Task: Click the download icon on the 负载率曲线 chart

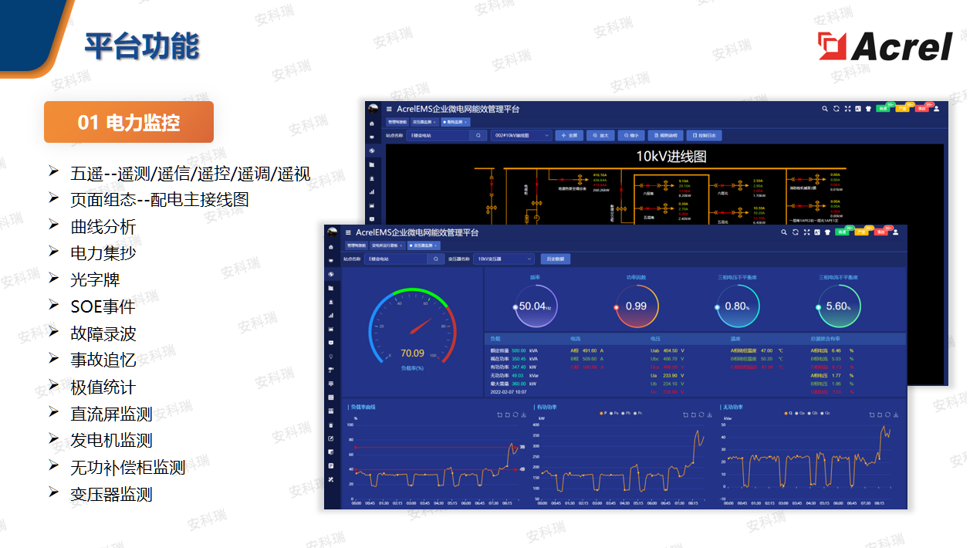Action: [x=525, y=415]
